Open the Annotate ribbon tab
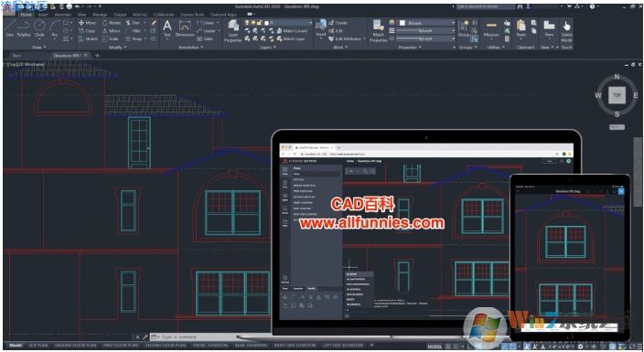This screenshot has height=352, width=644. tap(63, 15)
